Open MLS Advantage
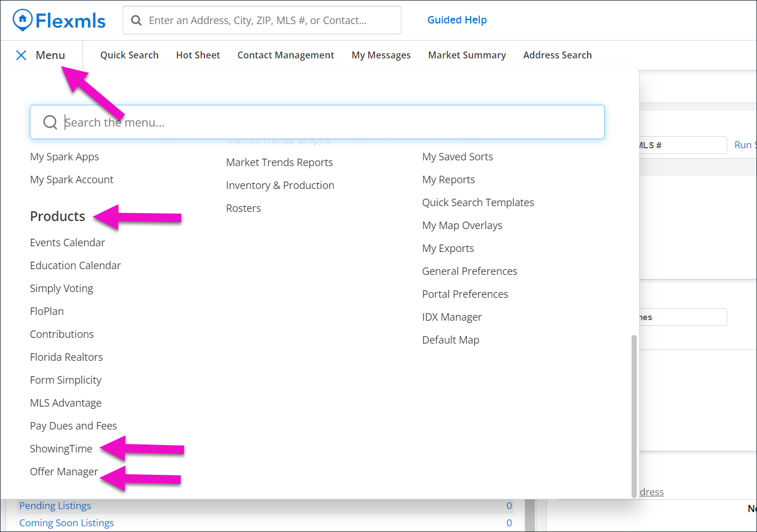The height and width of the screenshot is (532, 757). pyautogui.click(x=66, y=403)
